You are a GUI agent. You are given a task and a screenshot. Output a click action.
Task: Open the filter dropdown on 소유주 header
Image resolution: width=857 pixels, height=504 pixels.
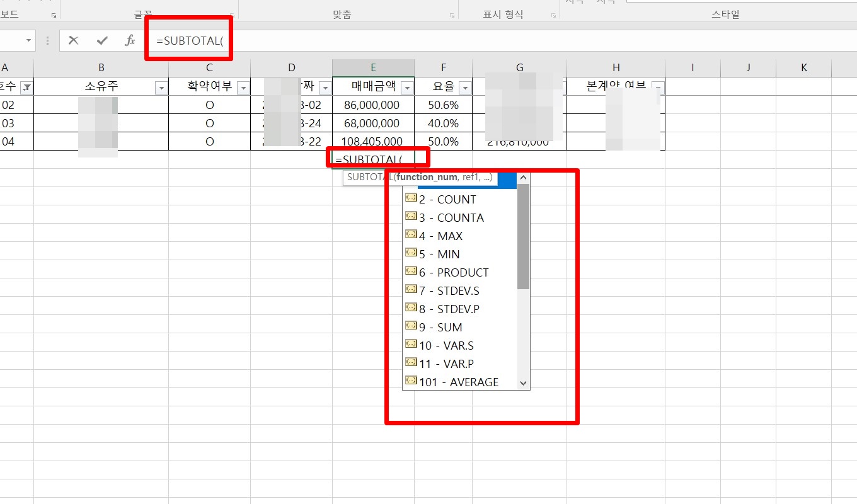161,88
